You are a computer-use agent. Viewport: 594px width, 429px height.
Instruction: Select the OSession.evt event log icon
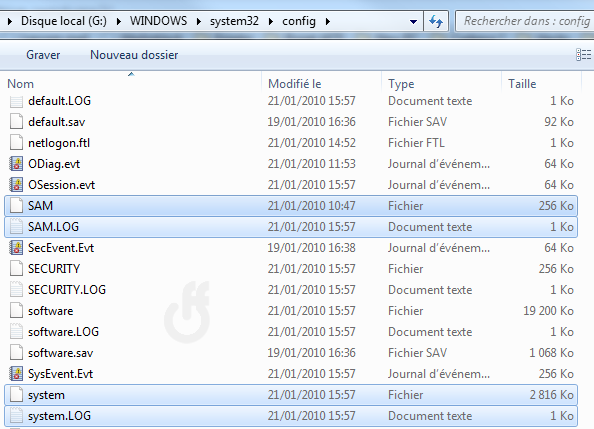[x=16, y=185]
